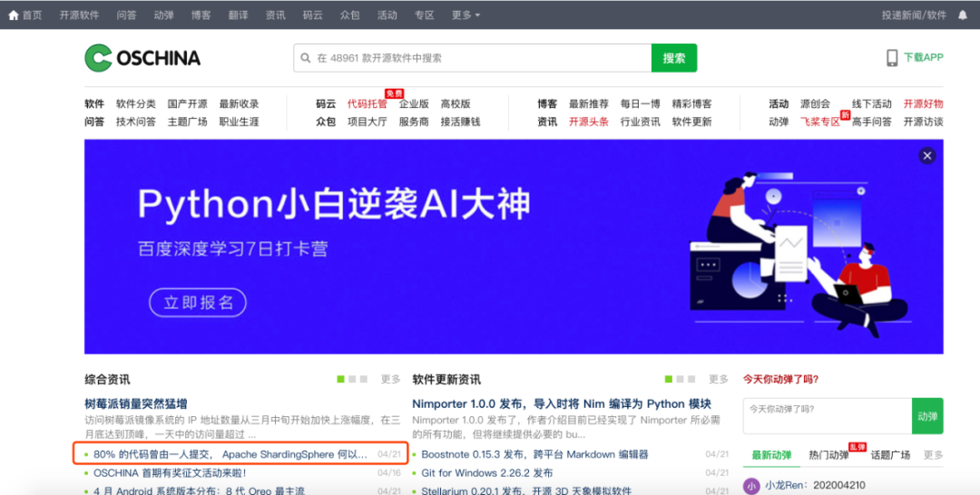Screen dimensions: 980x495
Task: Open 飞桨专区 link
Action: [x=820, y=121]
